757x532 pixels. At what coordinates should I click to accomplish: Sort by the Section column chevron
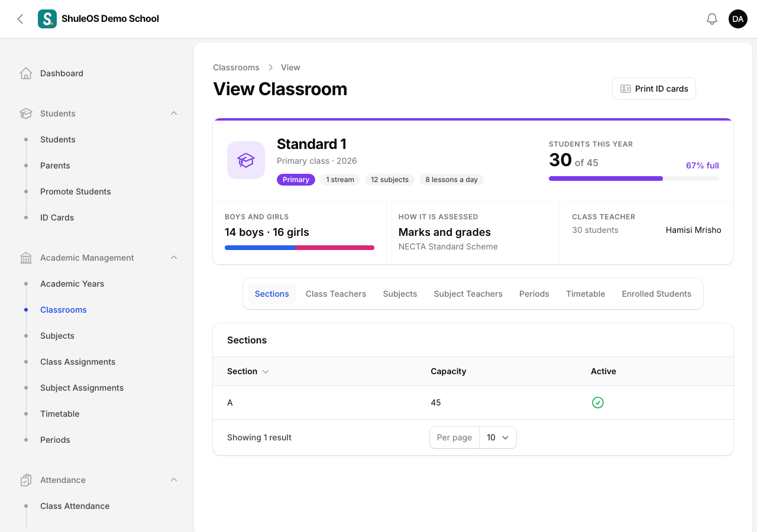click(x=266, y=371)
